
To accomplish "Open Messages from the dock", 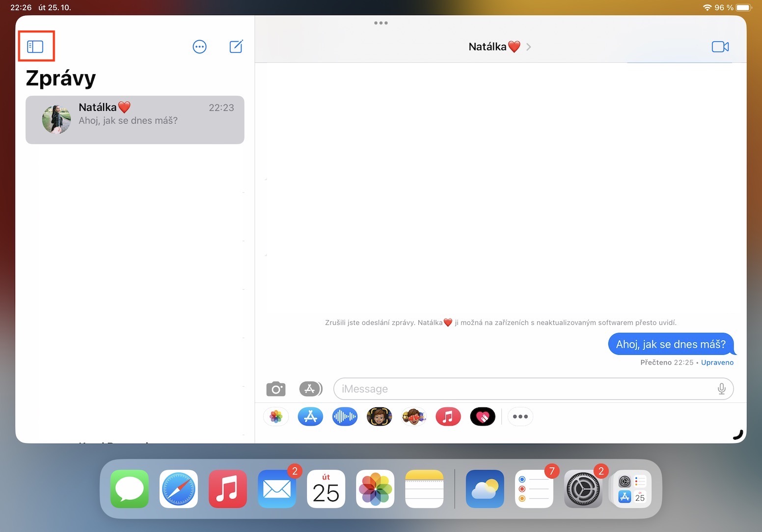I will pyautogui.click(x=130, y=489).
